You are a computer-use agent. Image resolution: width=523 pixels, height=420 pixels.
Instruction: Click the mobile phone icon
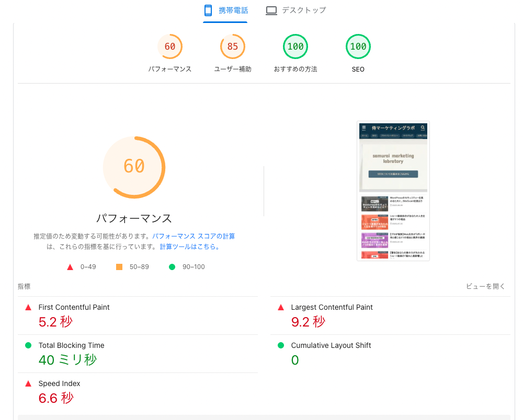click(x=208, y=10)
